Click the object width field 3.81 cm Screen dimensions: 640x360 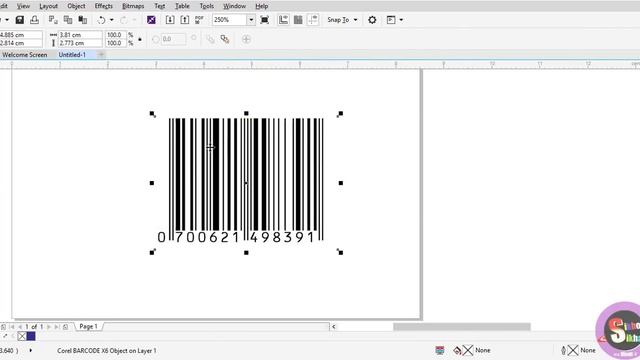pyautogui.click(x=80, y=35)
